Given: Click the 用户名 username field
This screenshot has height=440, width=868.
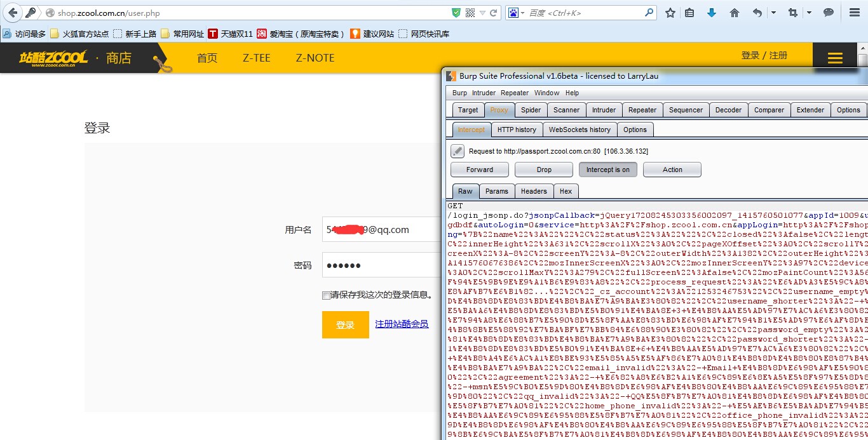Looking at the screenshot, I should [x=381, y=229].
